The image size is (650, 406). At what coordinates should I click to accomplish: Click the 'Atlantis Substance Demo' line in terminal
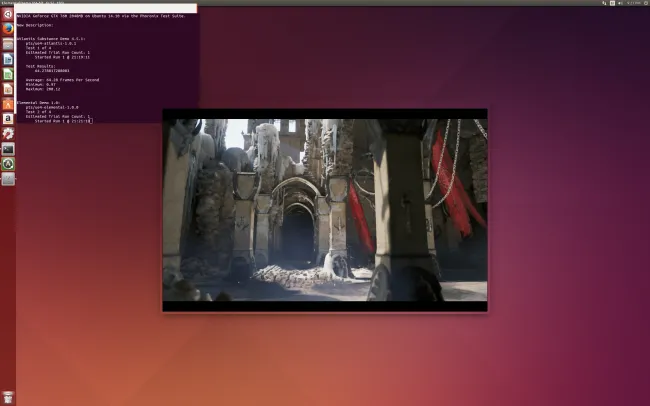pos(51,39)
